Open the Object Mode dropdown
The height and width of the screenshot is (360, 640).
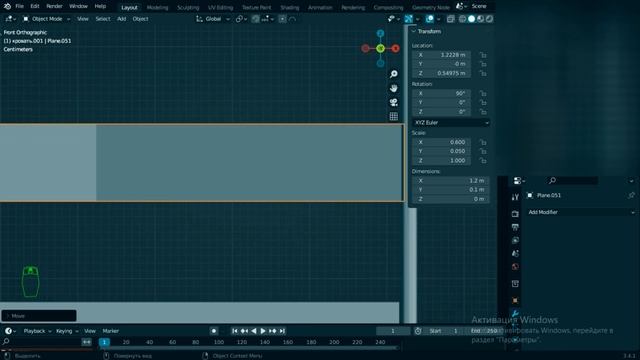coord(47,19)
